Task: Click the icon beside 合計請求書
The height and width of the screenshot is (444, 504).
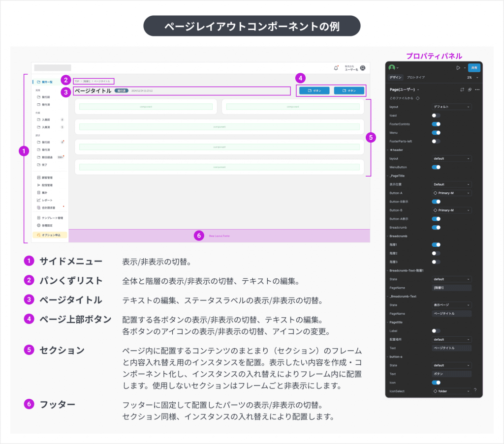Action: tap(38, 207)
